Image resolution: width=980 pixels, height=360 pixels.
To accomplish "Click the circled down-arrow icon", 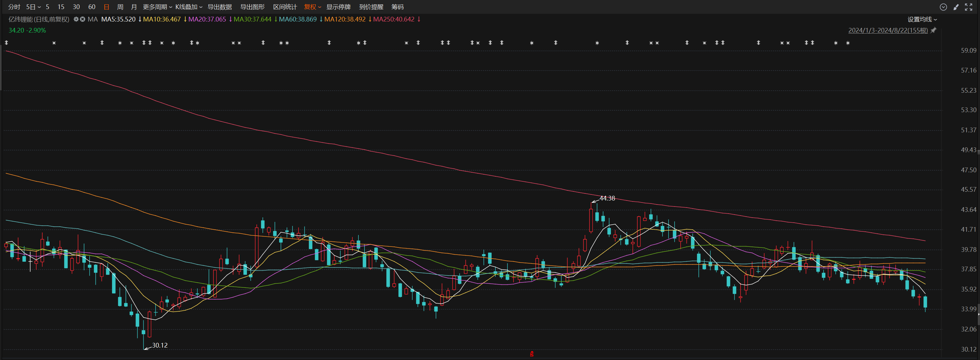I will pyautogui.click(x=943, y=7).
